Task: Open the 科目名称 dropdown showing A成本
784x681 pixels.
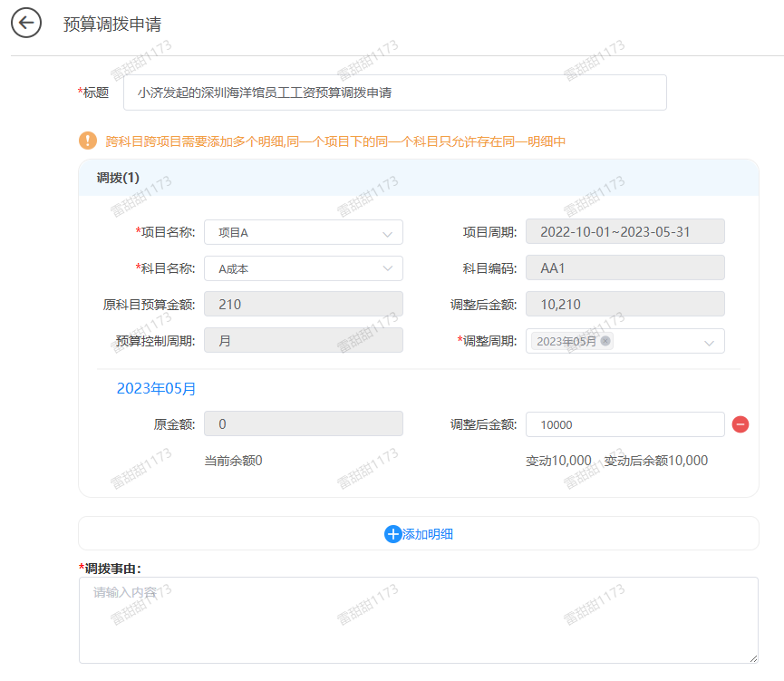Action: point(304,268)
